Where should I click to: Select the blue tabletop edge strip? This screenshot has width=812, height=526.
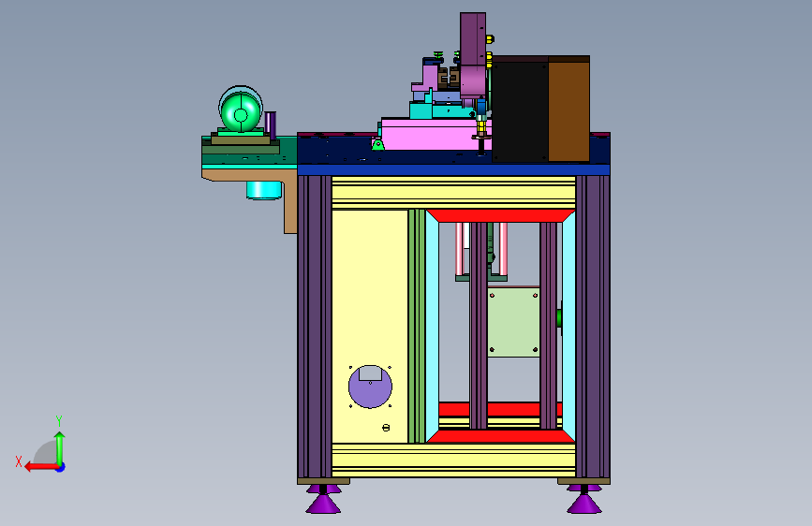[453, 169]
